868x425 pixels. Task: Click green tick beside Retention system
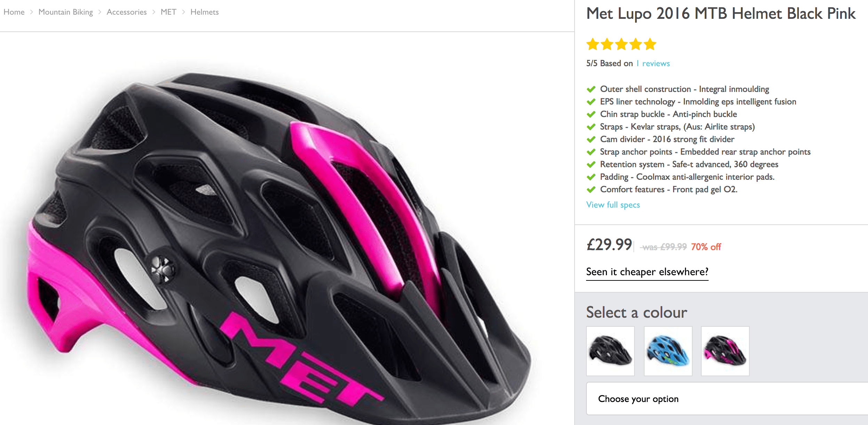coord(591,164)
